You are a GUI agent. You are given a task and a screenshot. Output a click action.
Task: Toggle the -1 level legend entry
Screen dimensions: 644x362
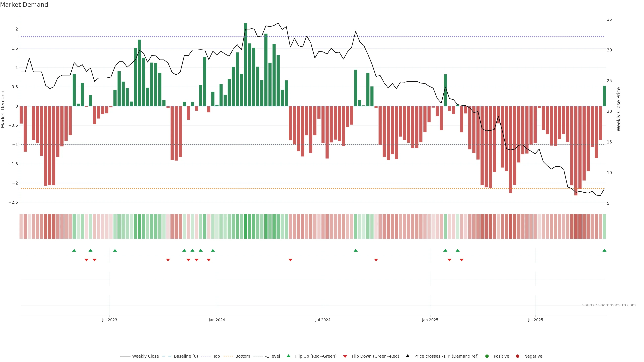pos(272,356)
